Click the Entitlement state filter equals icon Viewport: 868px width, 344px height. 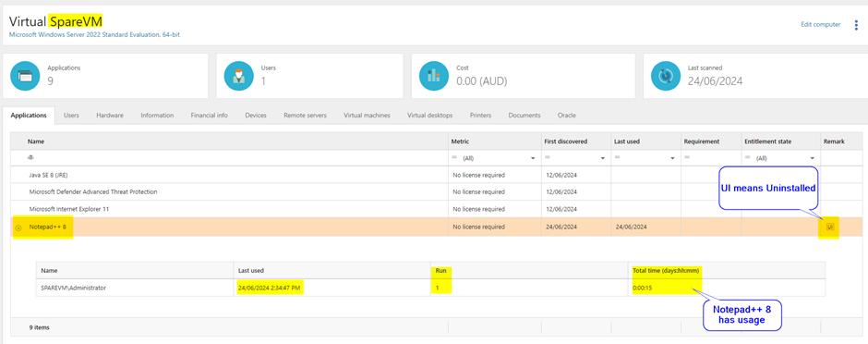coord(748,158)
